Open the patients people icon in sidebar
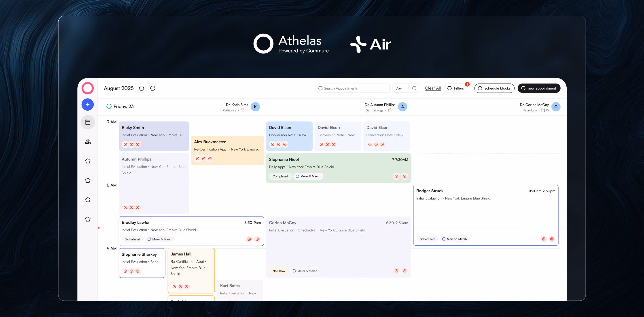Screen dimensions: 644x317 click(88, 142)
